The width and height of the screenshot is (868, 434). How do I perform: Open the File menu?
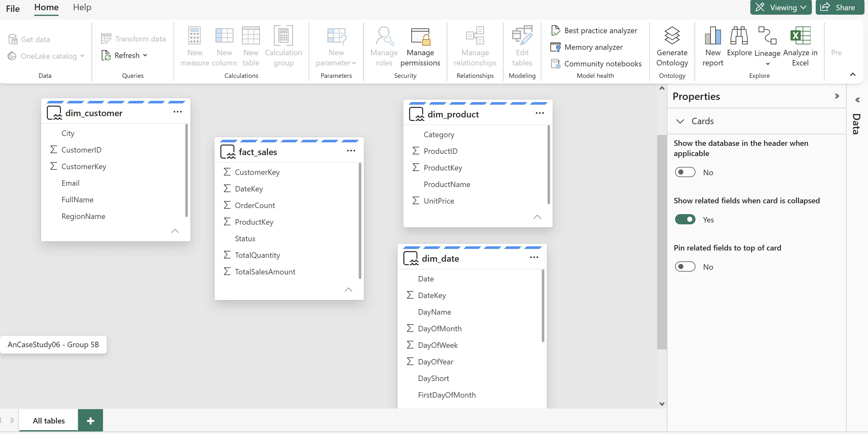(13, 8)
